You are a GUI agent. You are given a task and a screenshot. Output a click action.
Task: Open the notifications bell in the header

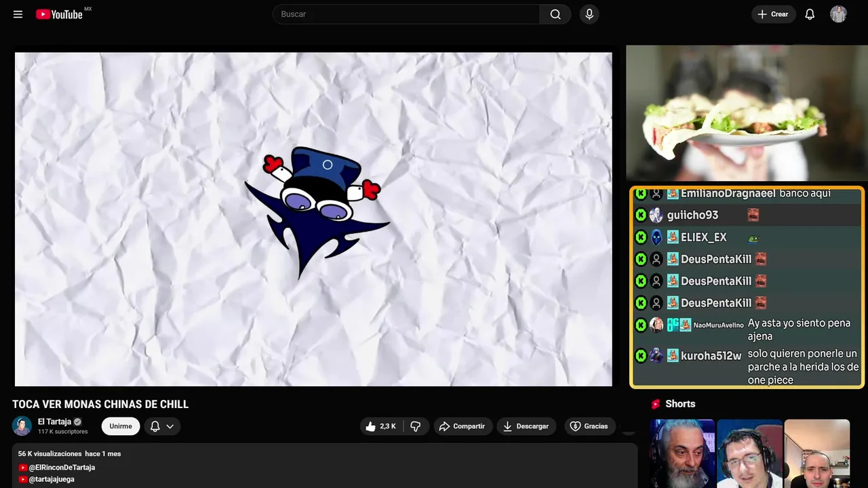pos(810,14)
